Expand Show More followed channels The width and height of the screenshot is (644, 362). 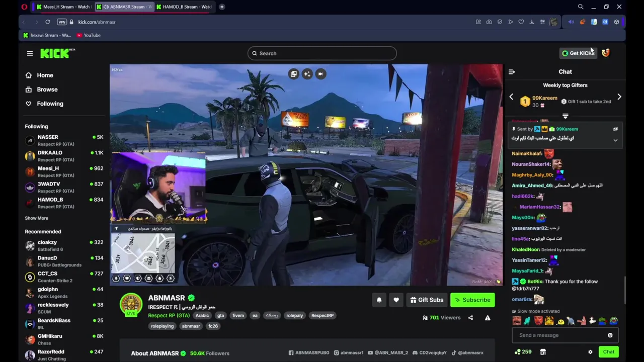[x=37, y=218]
